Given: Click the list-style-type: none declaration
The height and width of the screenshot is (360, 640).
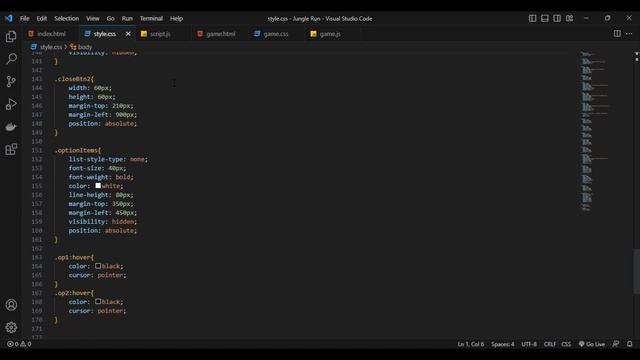Looking at the screenshot, I should click(x=108, y=159).
